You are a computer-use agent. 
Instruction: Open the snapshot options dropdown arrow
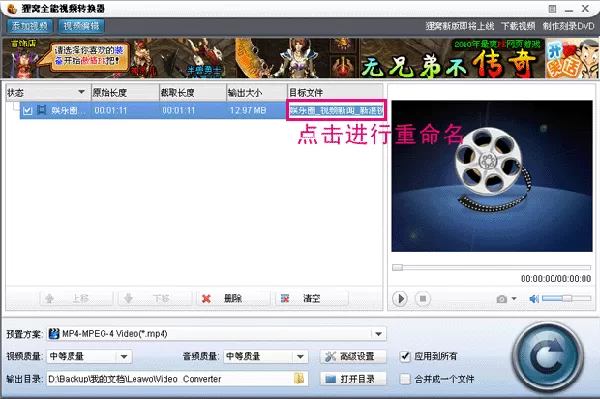point(514,299)
